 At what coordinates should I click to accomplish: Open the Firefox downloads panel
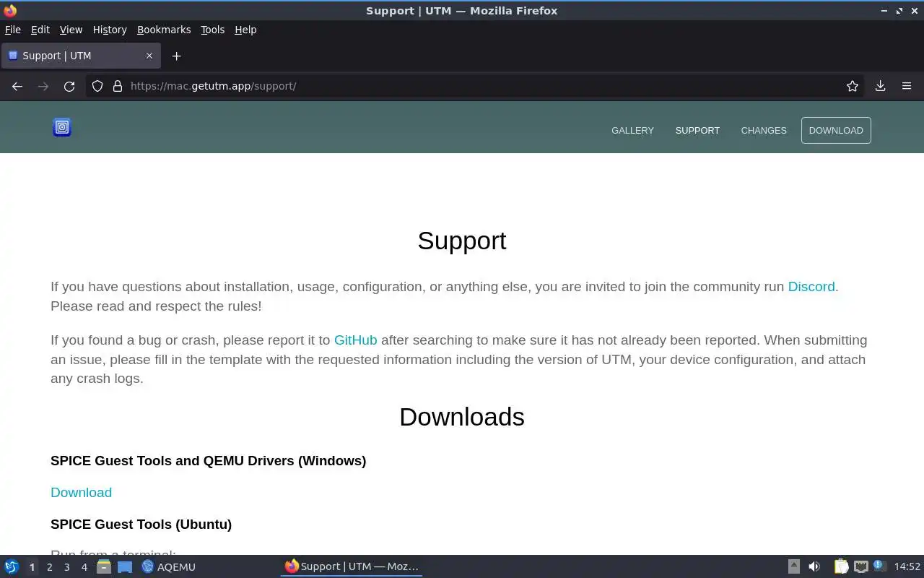[x=880, y=86]
